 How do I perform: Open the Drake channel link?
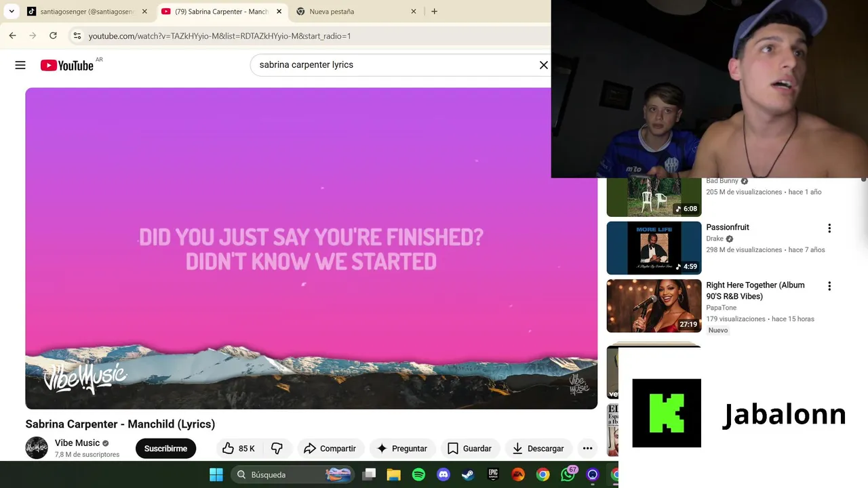715,239
